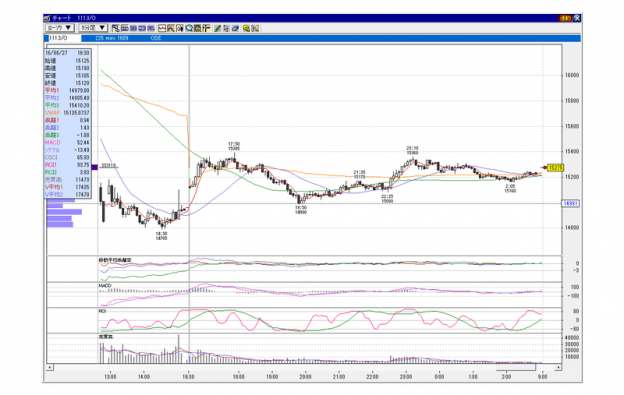
Task: Click the MACD sub-chart label
Action: point(105,286)
